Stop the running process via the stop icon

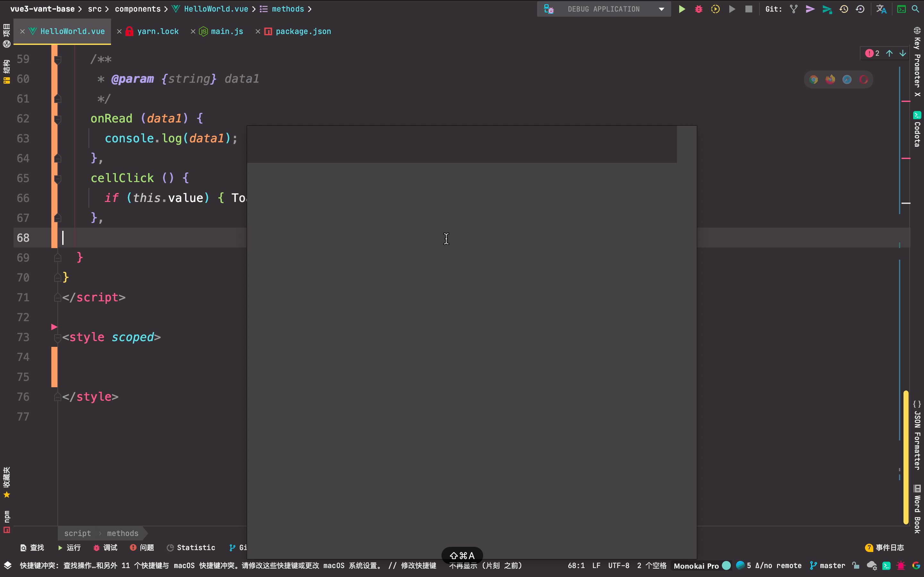749,9
